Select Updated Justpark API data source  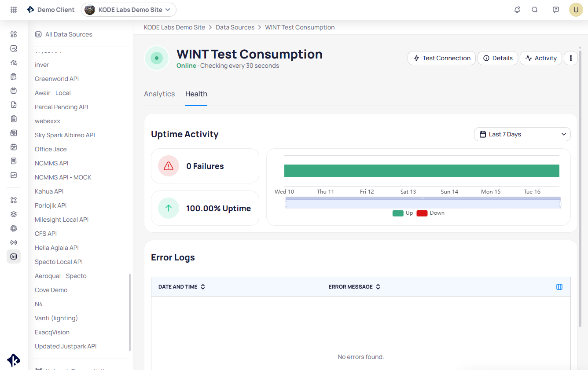pos(66,346)
